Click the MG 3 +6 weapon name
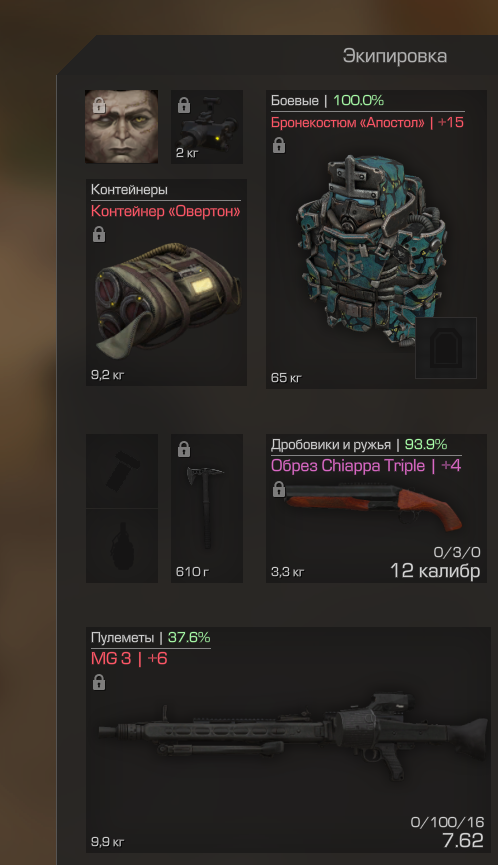 [129, 658]
